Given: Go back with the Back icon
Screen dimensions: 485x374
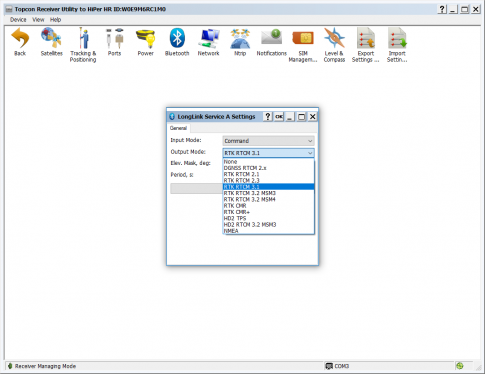Looking at the screenshot, I should pos(20,42).
